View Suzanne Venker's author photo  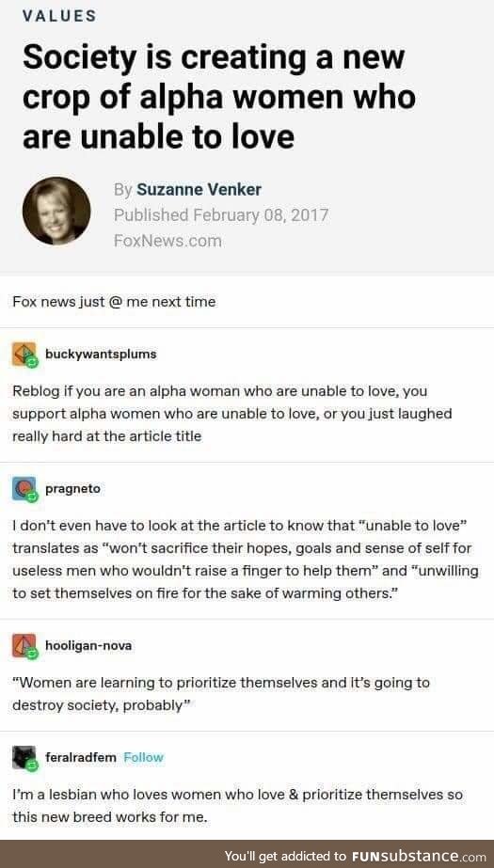point(56,211)
